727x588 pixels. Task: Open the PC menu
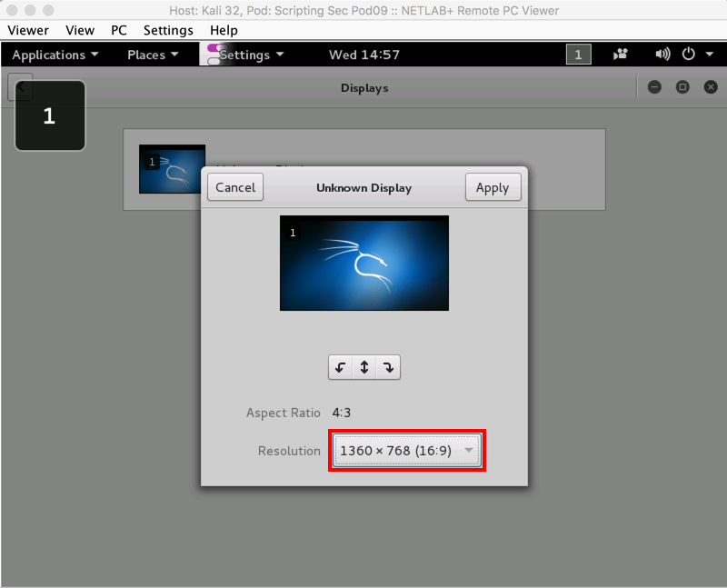[x=119, y=30]
